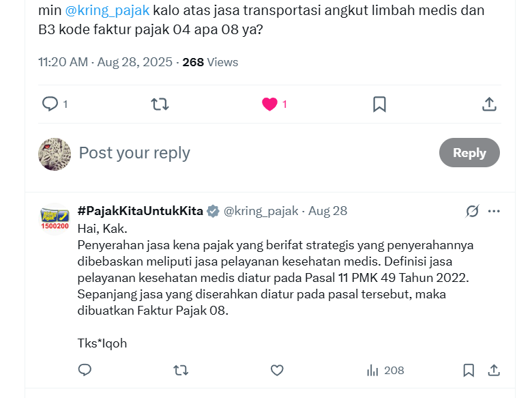Like the kring_pajak reply
This screenshot has width=532, height=398.
pos(277,370)
